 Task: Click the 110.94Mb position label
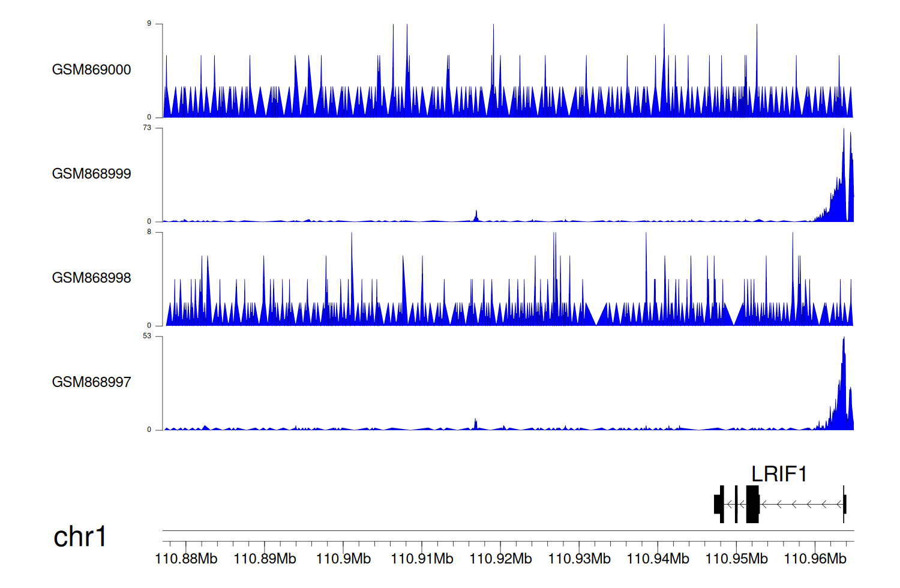pos(658,559)
